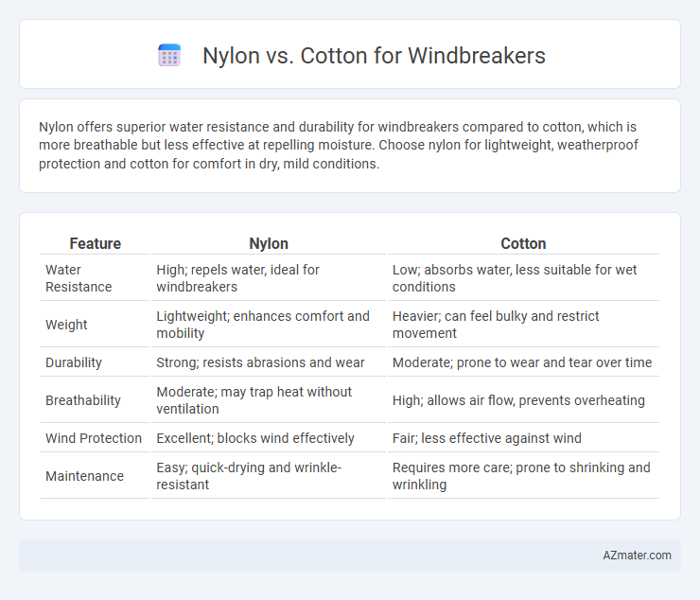Click 'Excellent; blocks wind effectively' cell

tap(269, 438)
